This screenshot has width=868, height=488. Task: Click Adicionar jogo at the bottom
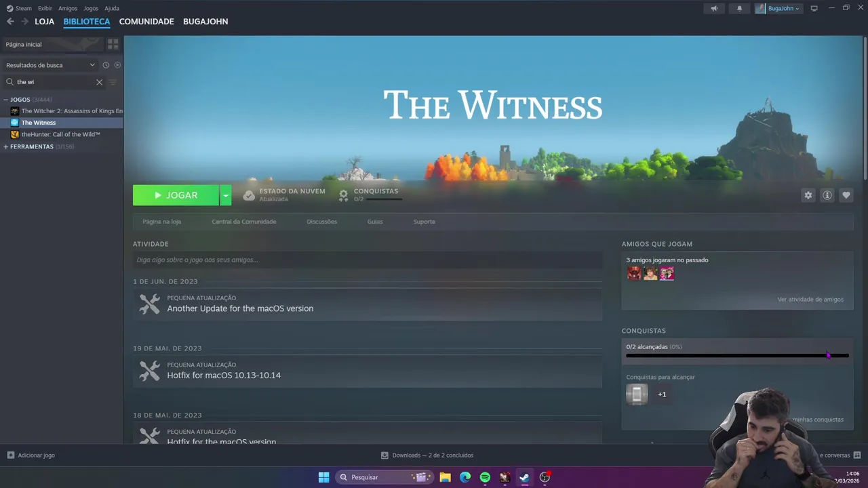click(x=31, y=455)
